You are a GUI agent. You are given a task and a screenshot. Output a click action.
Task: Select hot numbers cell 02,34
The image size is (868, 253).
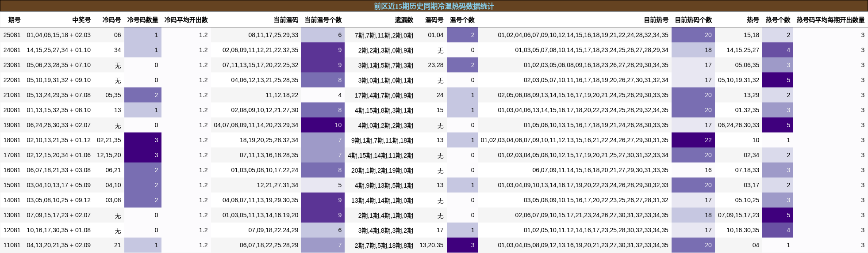coord(752,155)
